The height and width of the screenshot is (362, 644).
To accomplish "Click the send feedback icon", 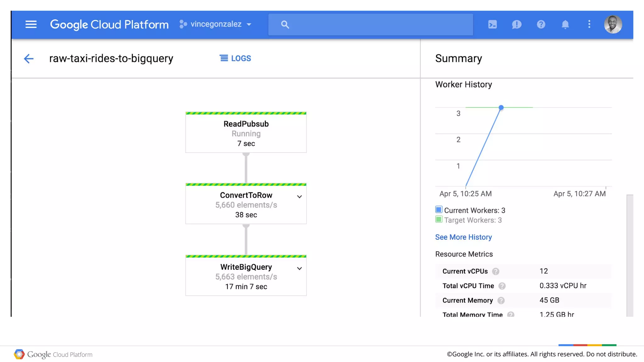I will click(517, 24).
